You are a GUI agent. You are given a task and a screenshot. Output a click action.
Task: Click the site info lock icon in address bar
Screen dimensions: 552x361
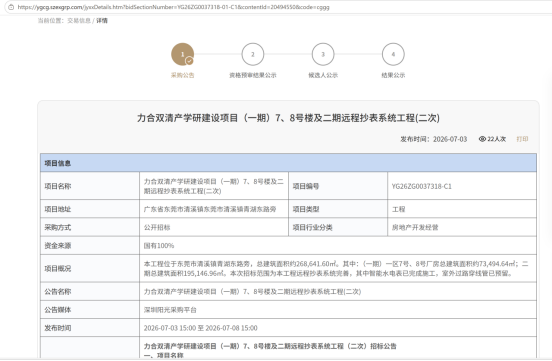11,7
